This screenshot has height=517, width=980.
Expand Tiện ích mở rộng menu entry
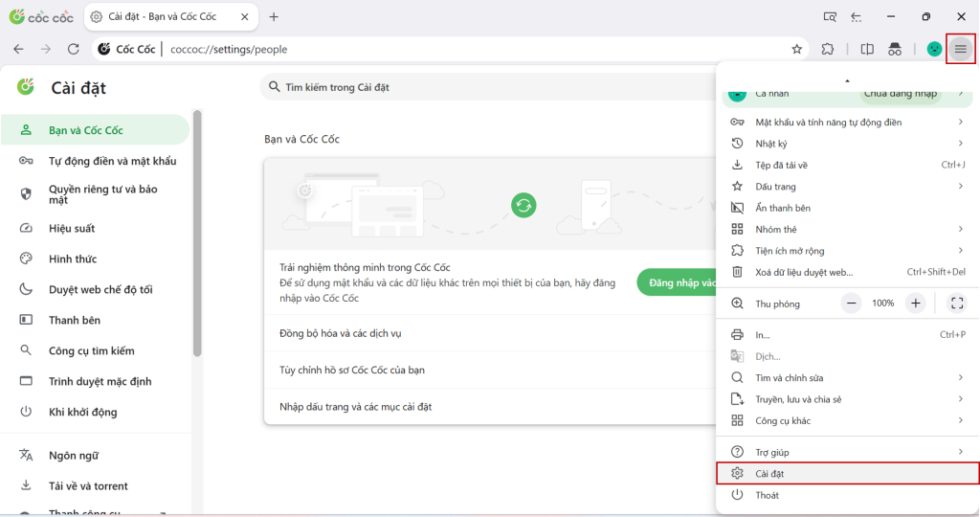coord(848,251)
